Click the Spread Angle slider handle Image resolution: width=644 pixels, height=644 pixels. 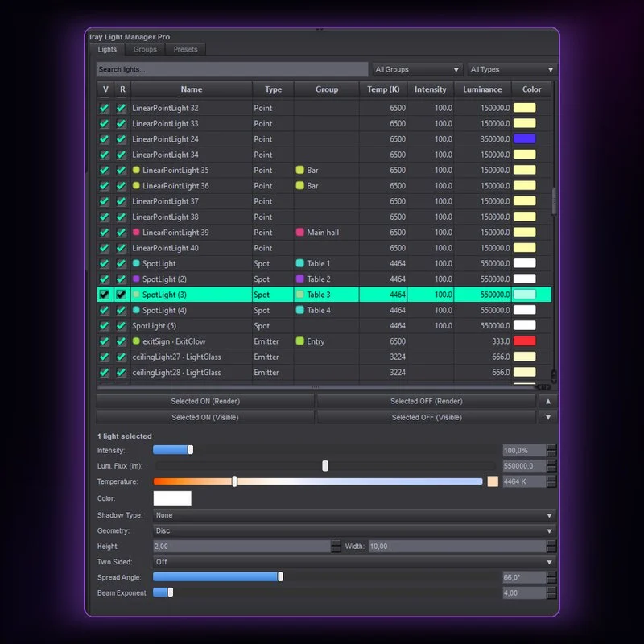coord(280,577)
